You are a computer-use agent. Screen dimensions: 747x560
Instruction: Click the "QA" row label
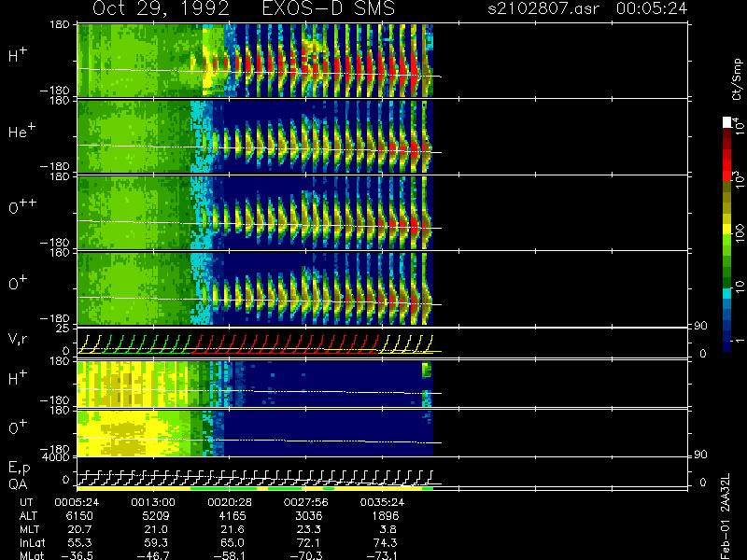[18, 483]
